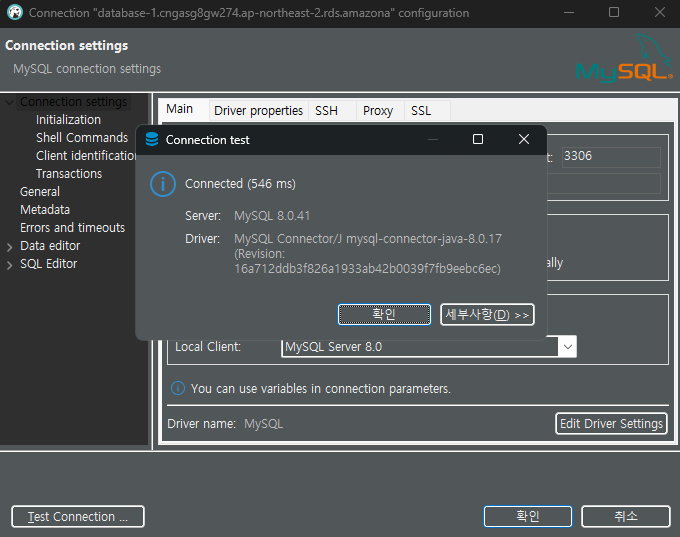The width and height of the screenshot is (680, 537).
Task: Click the info icon next to variables hint
Action: [178, 388]
